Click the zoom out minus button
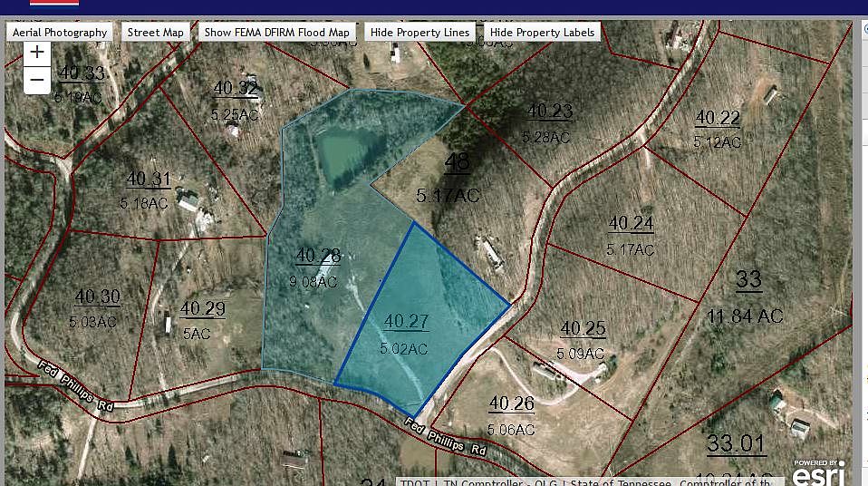The width and height of the screenshot is (868, 486). [37, 81]
